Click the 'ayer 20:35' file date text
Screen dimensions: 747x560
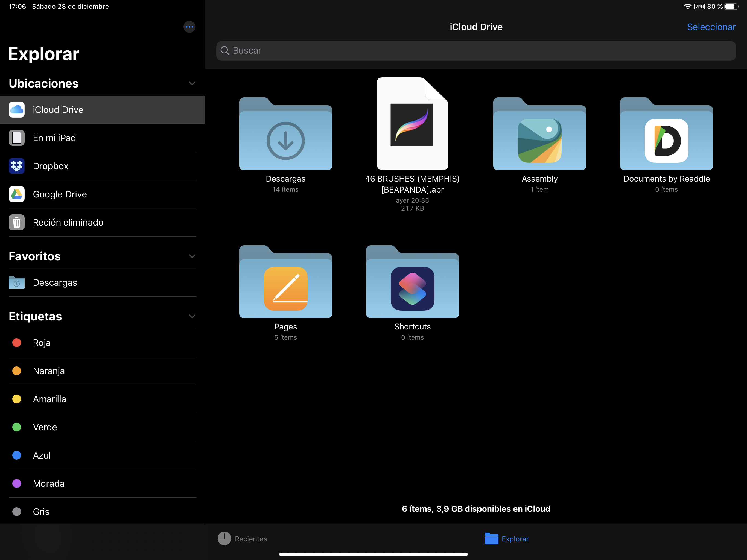(x=412, y=200)
